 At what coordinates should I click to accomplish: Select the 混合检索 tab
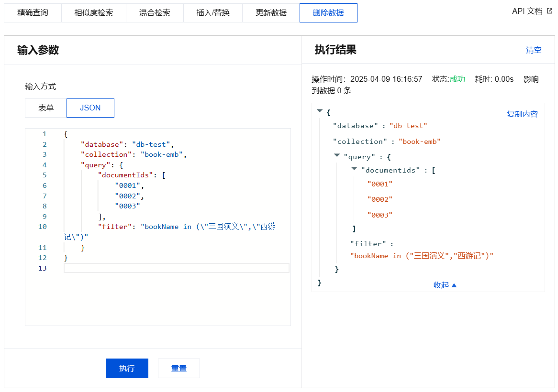click(x=155, y=13)
